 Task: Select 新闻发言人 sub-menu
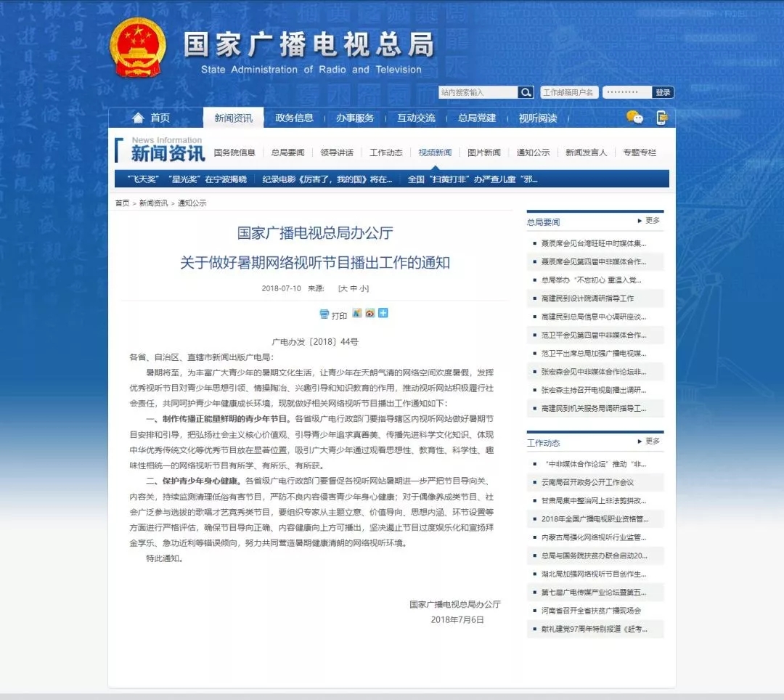[586, 152]
